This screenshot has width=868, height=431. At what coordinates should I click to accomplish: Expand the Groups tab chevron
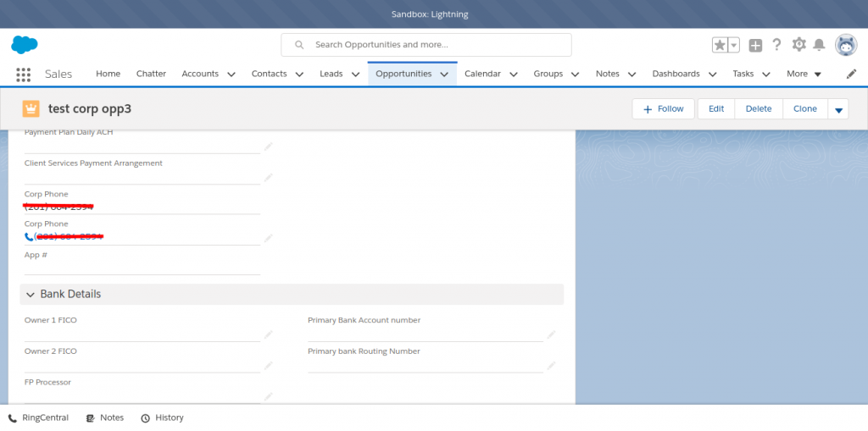pos(576,75)
